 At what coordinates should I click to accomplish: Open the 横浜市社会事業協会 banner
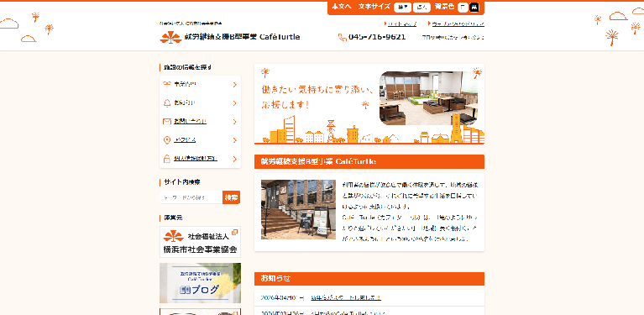(x=200, y=242)
